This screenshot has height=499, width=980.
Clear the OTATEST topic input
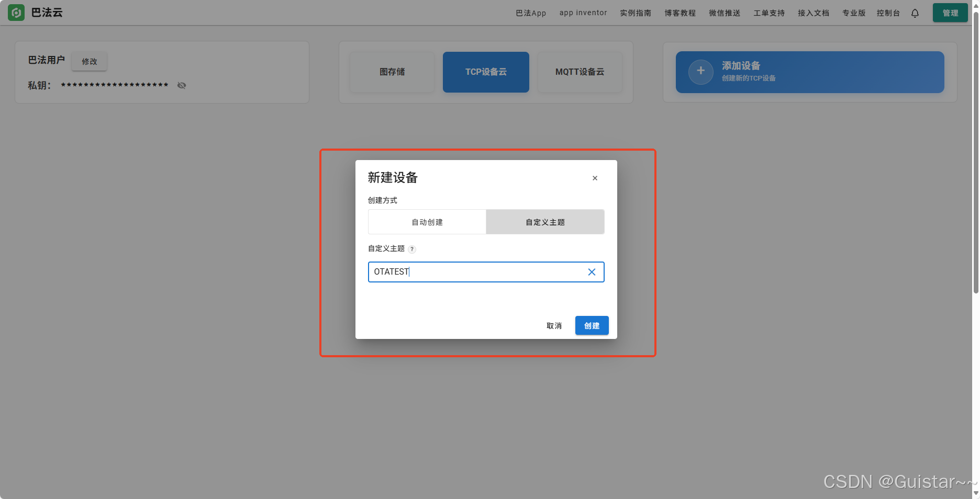(592, 271)
